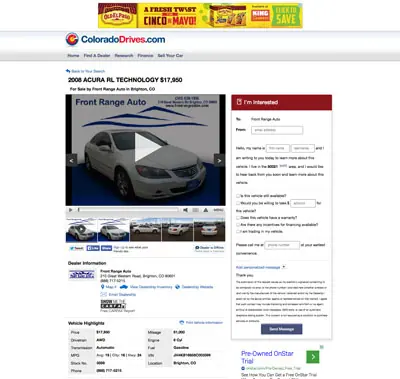
Task: Click the edit link beside zip code
Action: (x=283, y=165)
